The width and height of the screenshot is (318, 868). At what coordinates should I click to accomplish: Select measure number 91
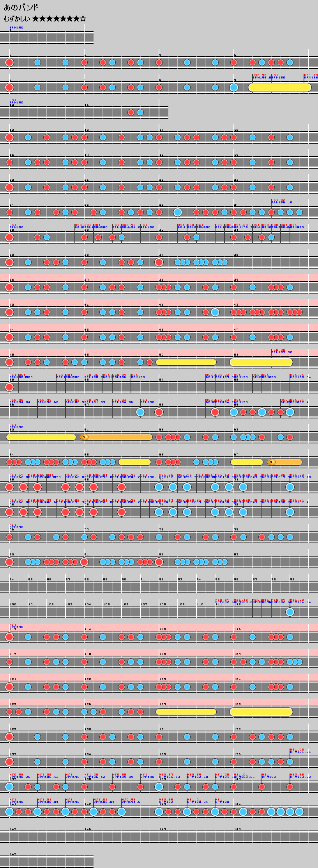pyautogui.click(x=143, y=580)
